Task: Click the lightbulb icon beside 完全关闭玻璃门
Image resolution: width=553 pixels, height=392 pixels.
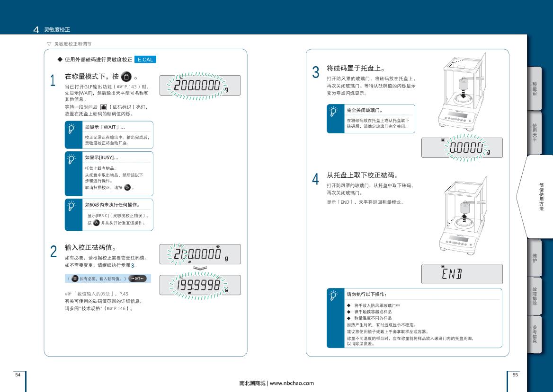Action: (335, 112)
